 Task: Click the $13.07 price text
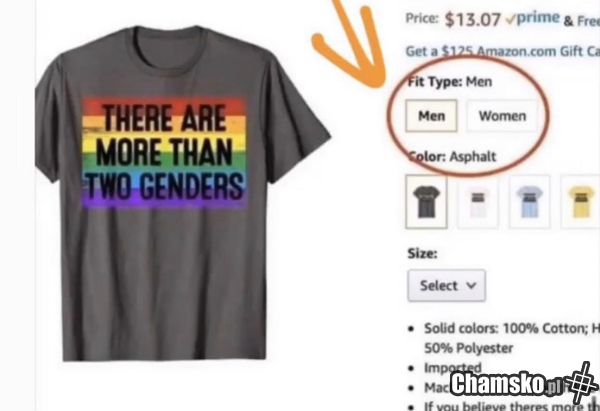473,20
